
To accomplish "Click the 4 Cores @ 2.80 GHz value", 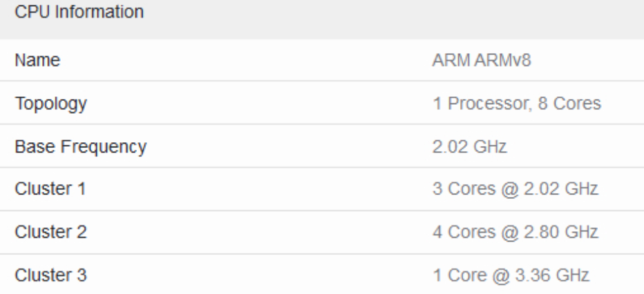I will (515, 232).
